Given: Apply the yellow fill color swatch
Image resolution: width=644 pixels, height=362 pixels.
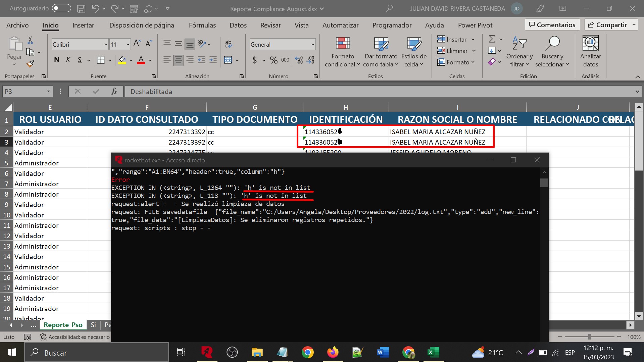Looking at the screenshot, I should 122,60.
